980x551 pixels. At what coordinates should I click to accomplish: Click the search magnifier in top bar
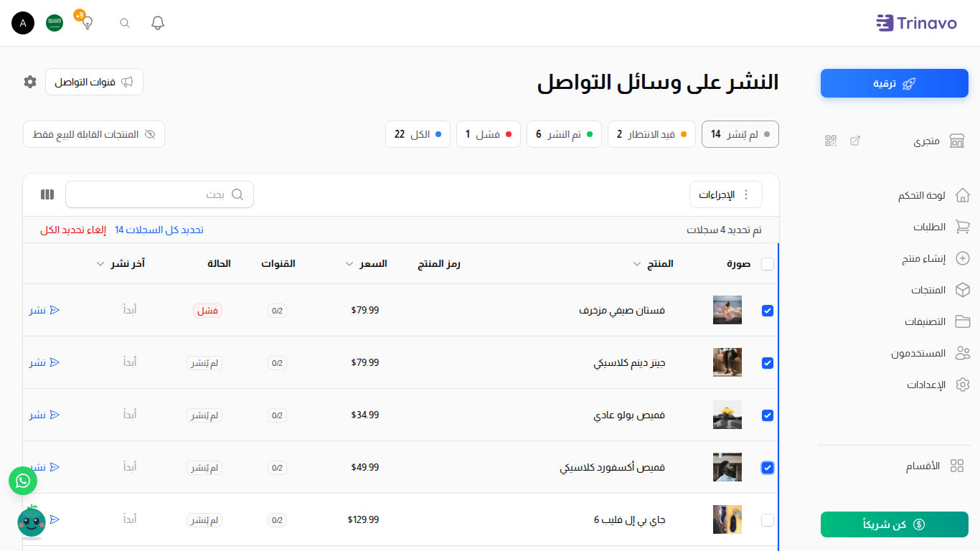click(125, 23)
